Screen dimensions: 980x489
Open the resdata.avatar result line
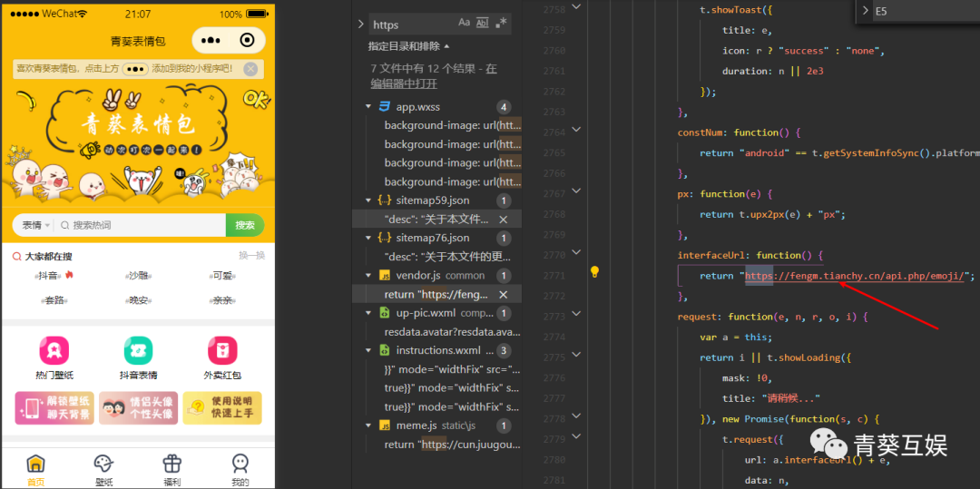[452, 332]
